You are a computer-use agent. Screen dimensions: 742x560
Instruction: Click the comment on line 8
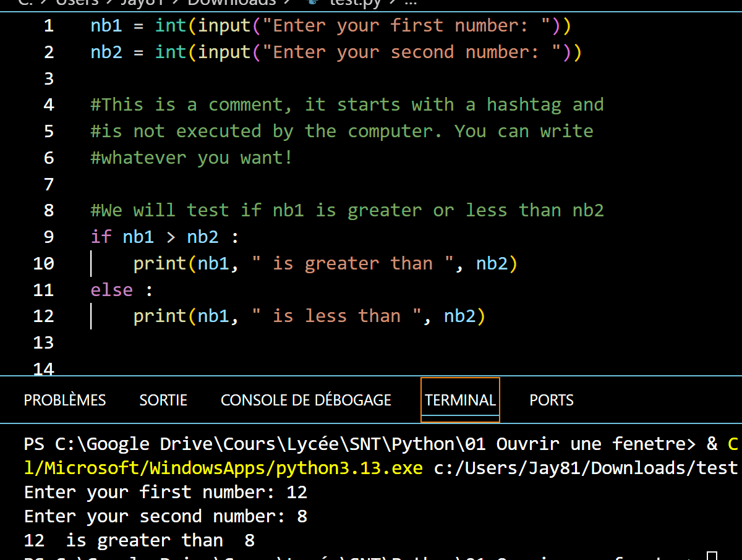[346, 211]
